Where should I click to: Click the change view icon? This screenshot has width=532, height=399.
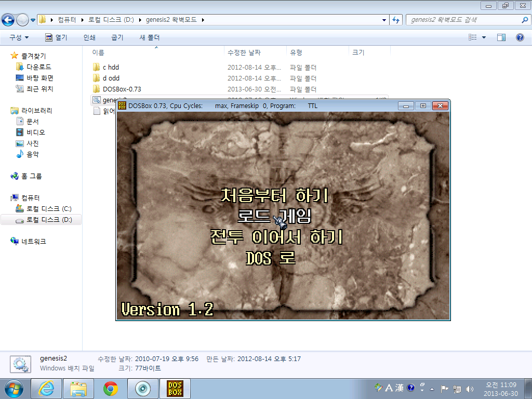tap(473, 37)
